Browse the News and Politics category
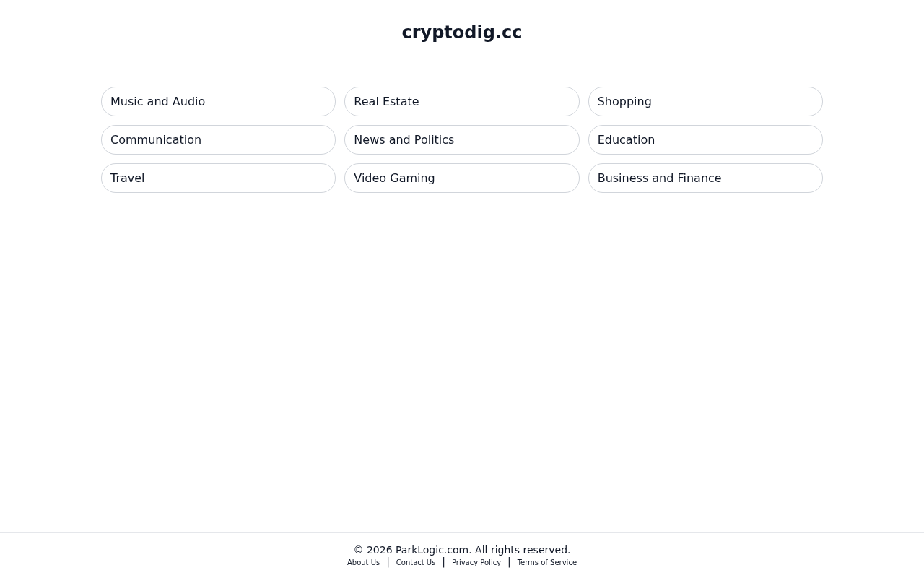 (462, 140)
